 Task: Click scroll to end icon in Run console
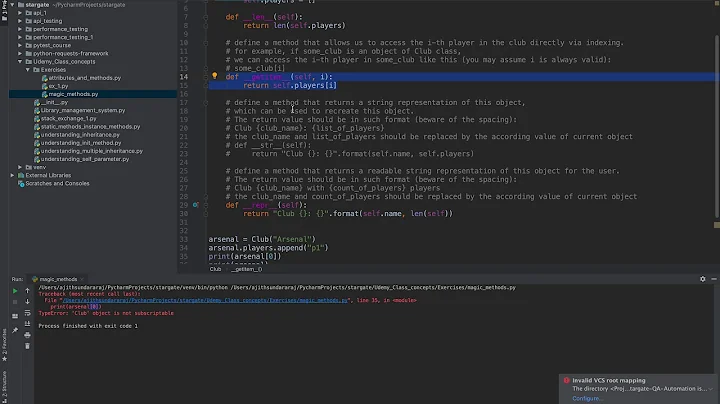(x=27, y=324)
